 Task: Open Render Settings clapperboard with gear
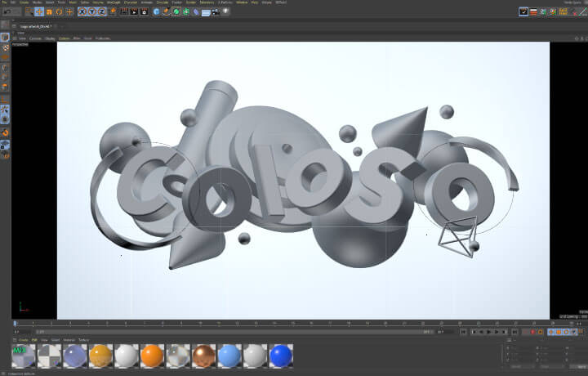144,11
